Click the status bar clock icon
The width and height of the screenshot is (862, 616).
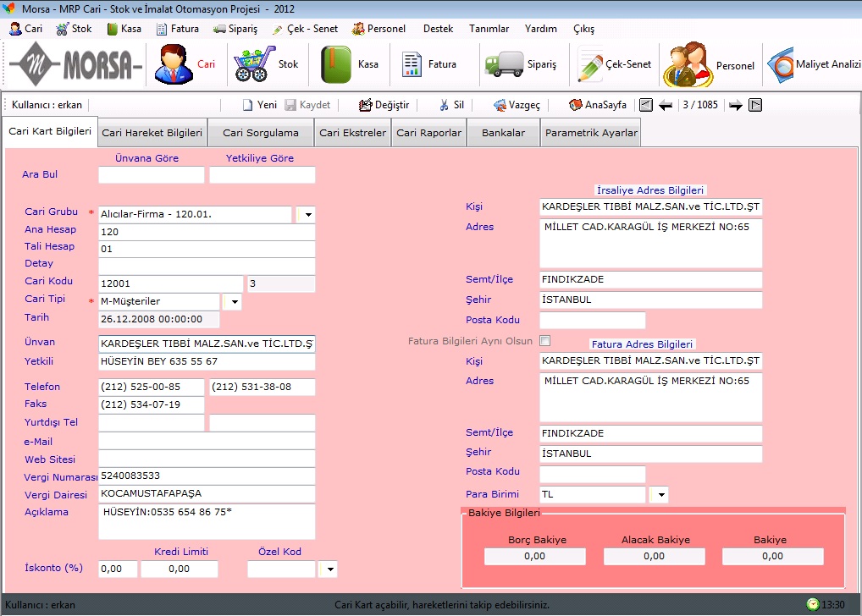tap(813, 604)
